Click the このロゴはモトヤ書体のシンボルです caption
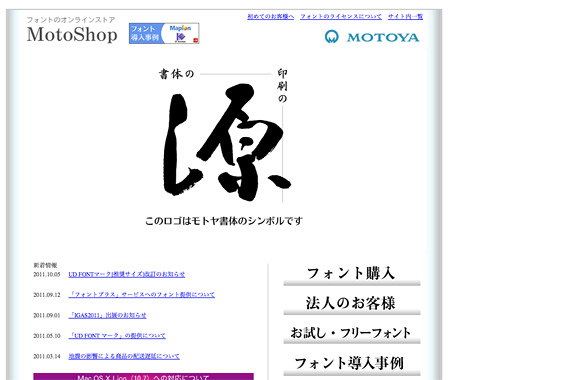580x380 pixels. coord(224,221)
